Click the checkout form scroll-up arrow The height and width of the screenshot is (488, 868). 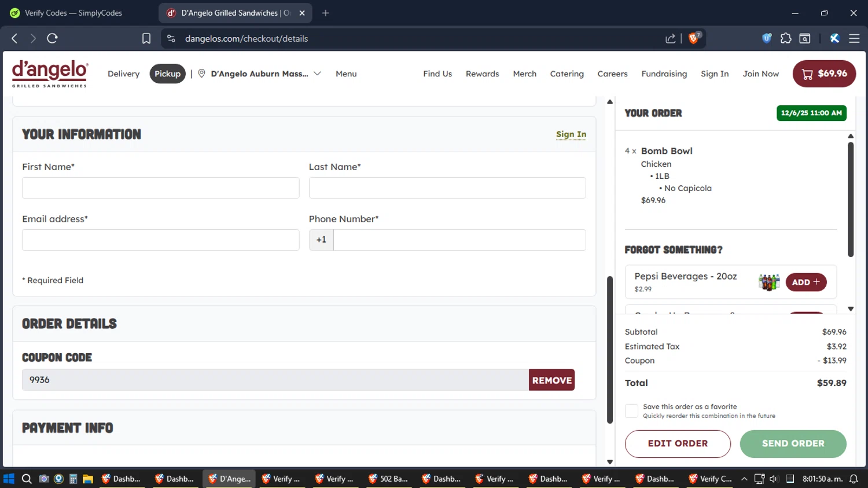610,102
